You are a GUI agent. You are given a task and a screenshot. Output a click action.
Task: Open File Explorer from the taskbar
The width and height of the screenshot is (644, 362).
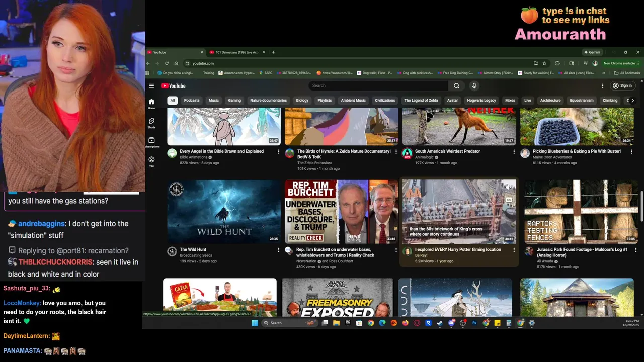tap(336, 323)
